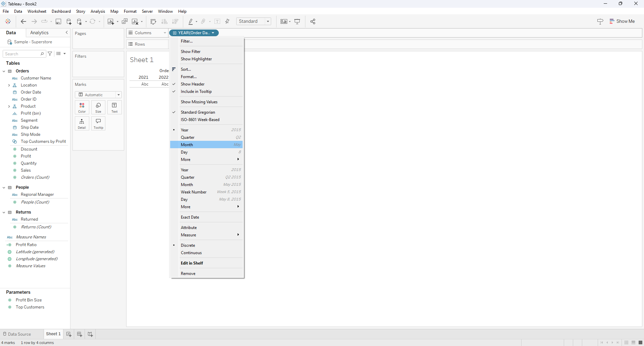Open the Worksheet menu

[37, 11]
